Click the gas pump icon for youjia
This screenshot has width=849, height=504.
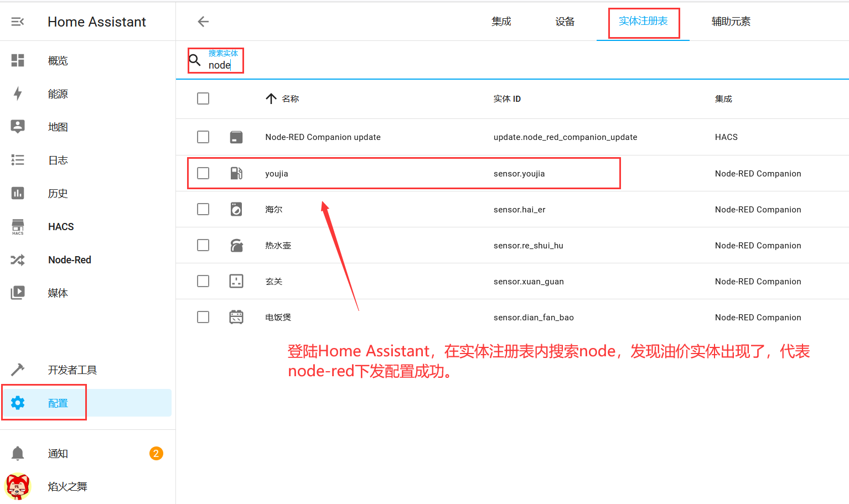(x=236, y=174)
